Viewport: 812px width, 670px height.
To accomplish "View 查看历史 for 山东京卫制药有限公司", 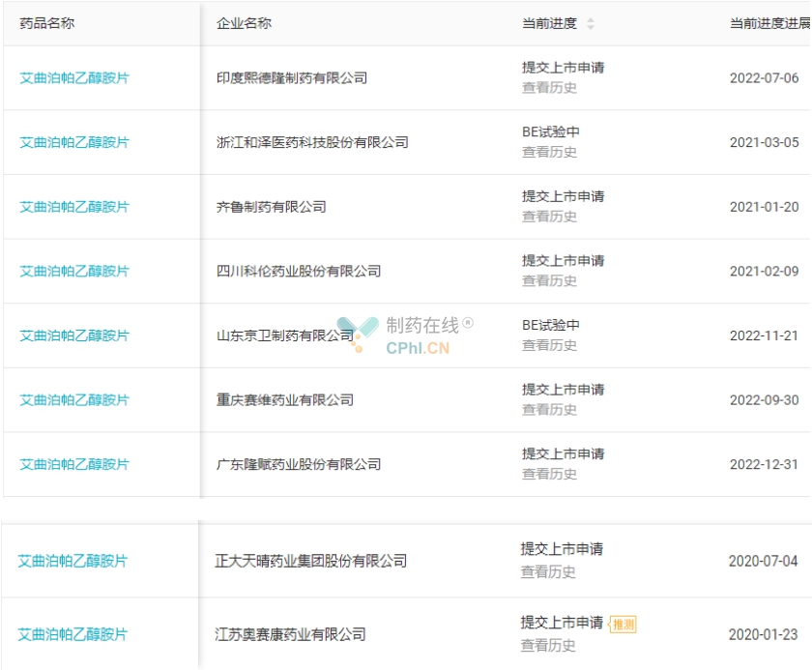I will pos(549,345).
